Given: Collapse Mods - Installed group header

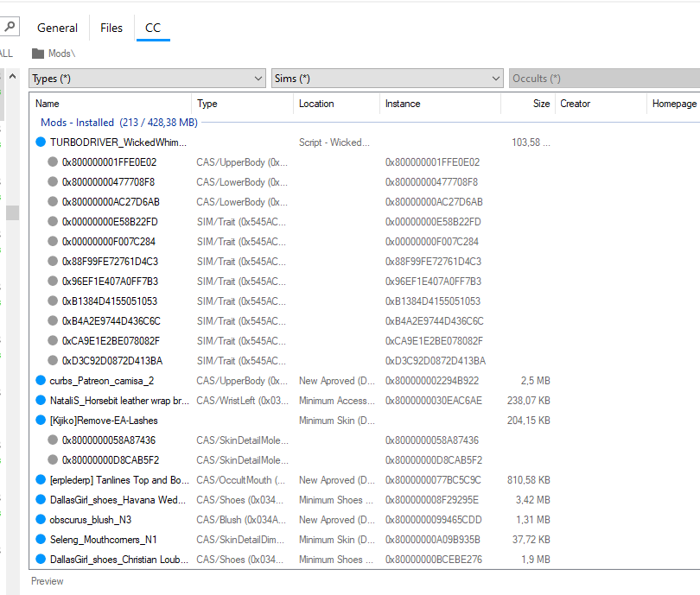Looking at the screenshot, I should click(119, 123).
